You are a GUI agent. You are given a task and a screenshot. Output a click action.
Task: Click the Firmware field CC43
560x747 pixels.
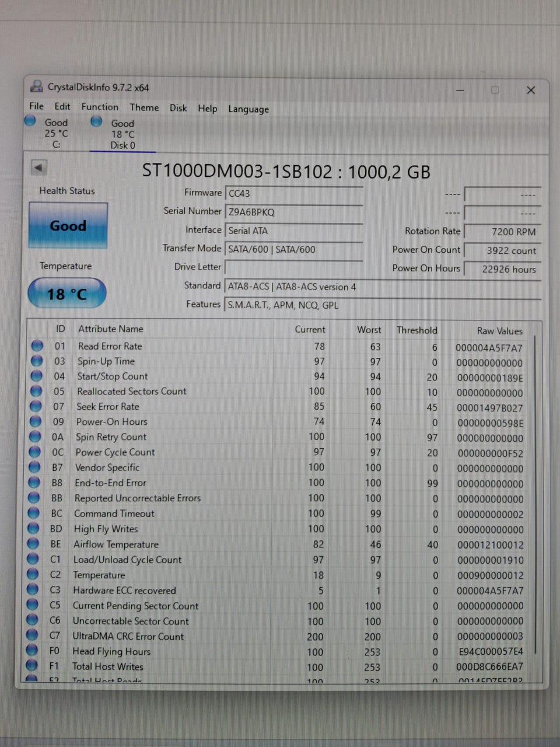coord(294,194)
